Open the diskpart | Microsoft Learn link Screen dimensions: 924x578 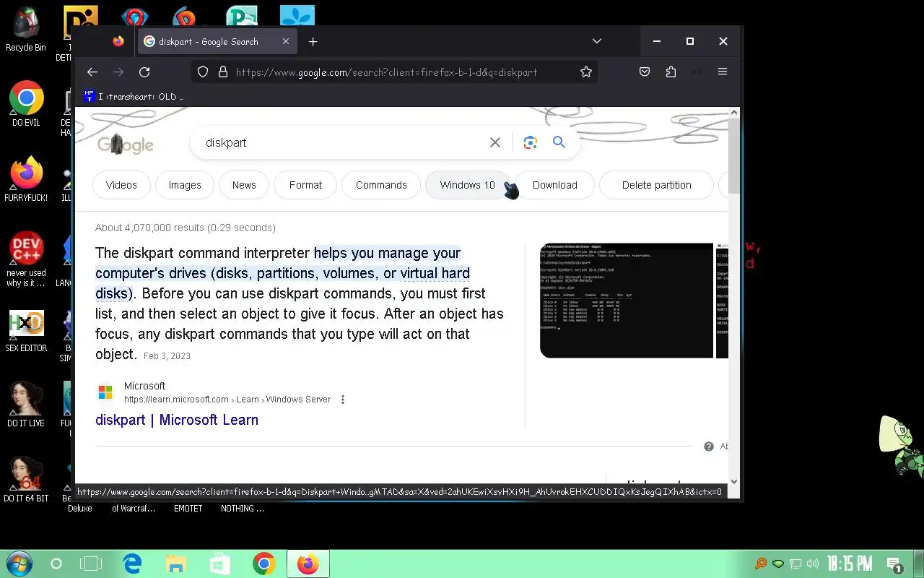[x=177, y=420]
